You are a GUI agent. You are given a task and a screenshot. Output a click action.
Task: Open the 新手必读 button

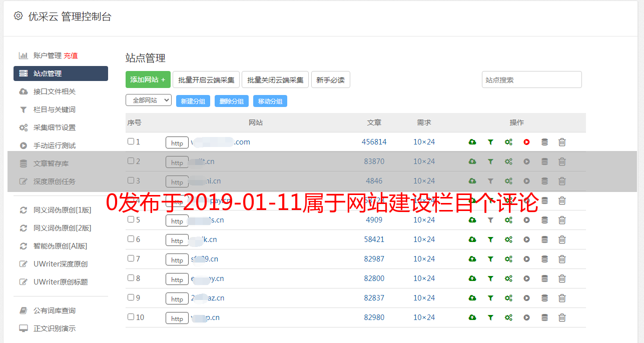[330, 79]
